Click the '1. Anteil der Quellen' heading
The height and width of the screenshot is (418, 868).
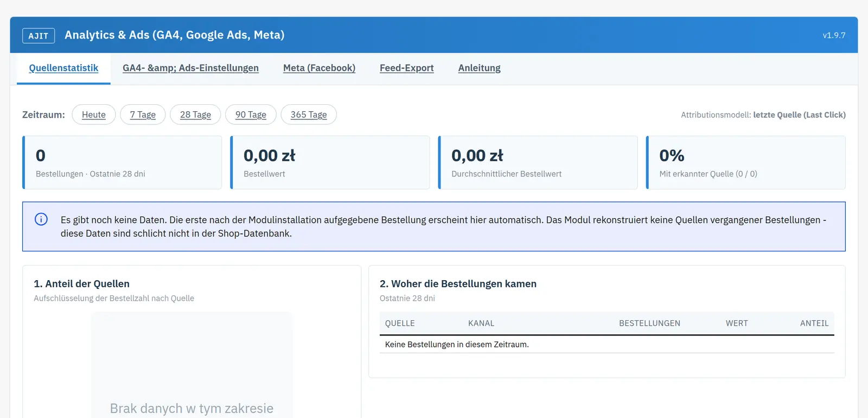[81, 283]
